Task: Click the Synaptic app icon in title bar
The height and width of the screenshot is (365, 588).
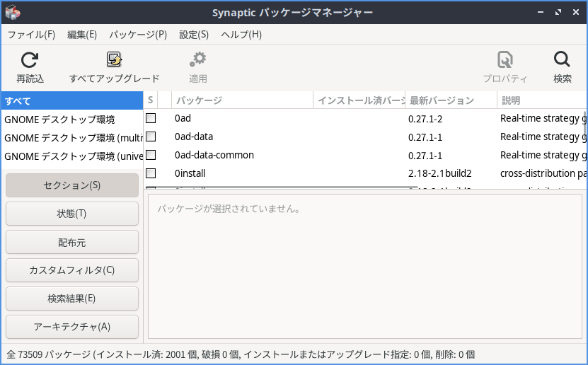Action: click(x=13, y=13)
